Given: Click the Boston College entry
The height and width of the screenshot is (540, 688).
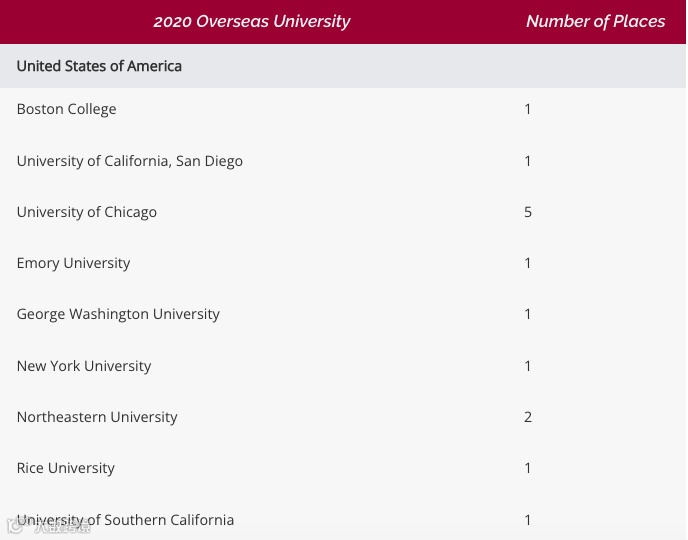Looking at the screenshot, I should pos(66,109).
